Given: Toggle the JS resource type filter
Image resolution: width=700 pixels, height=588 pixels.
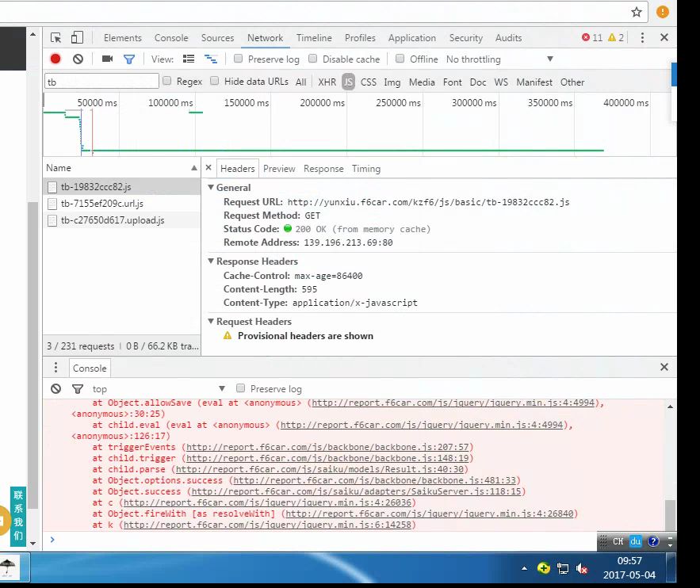Looking at the screenshot, I should tap(348, 82).
